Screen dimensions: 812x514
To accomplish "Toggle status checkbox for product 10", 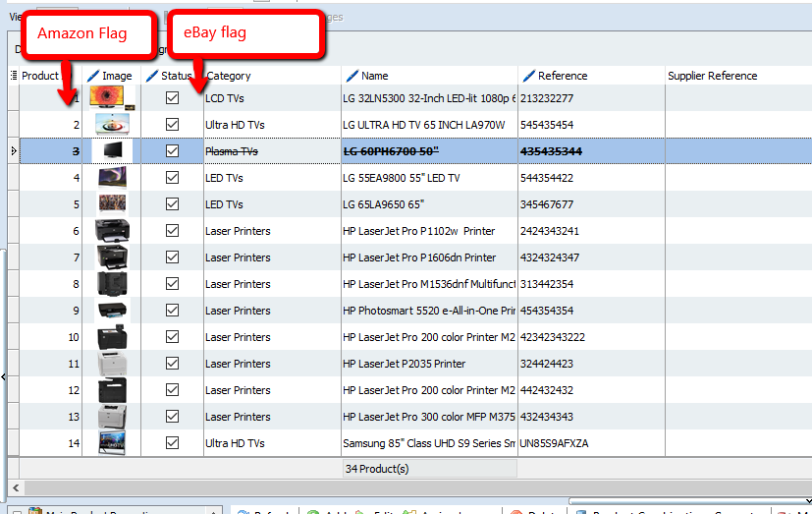I will click(173, 337).
